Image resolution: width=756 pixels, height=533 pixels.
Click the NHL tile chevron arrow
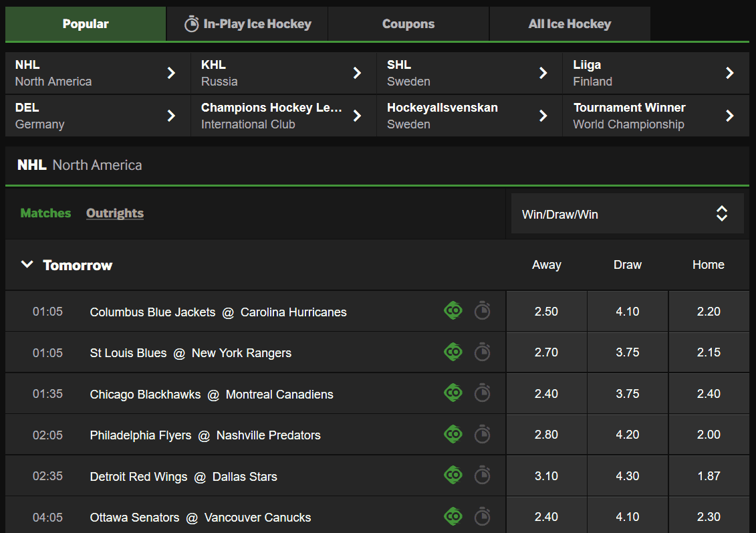point(171,73)
